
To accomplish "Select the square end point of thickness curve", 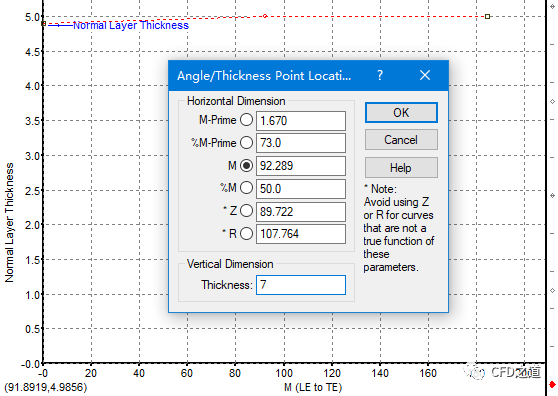I will coord(488,16).
